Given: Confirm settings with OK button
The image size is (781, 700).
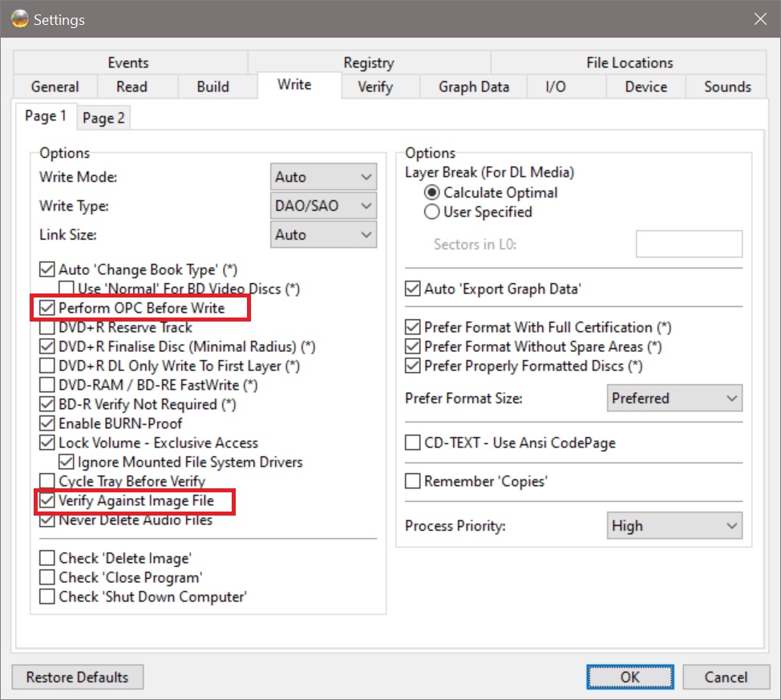Looking at the screenshot, I should (630, 677).
